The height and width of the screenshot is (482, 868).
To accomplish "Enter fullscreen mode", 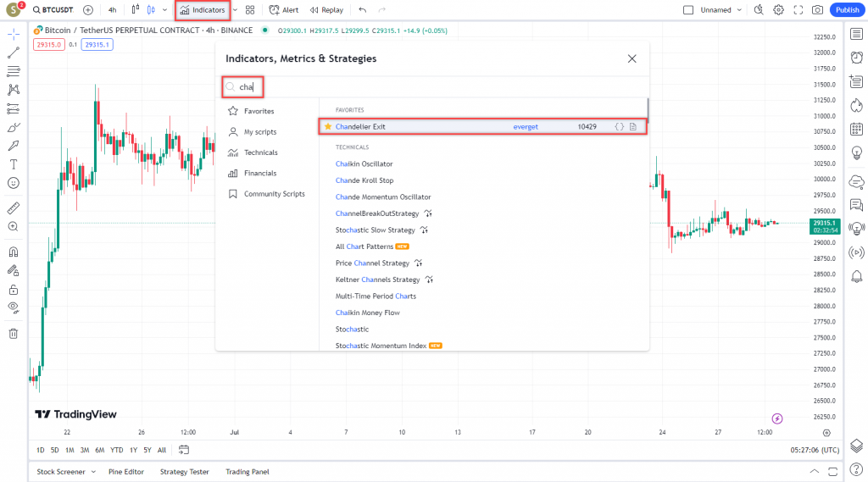I will [x=798, y=10].
